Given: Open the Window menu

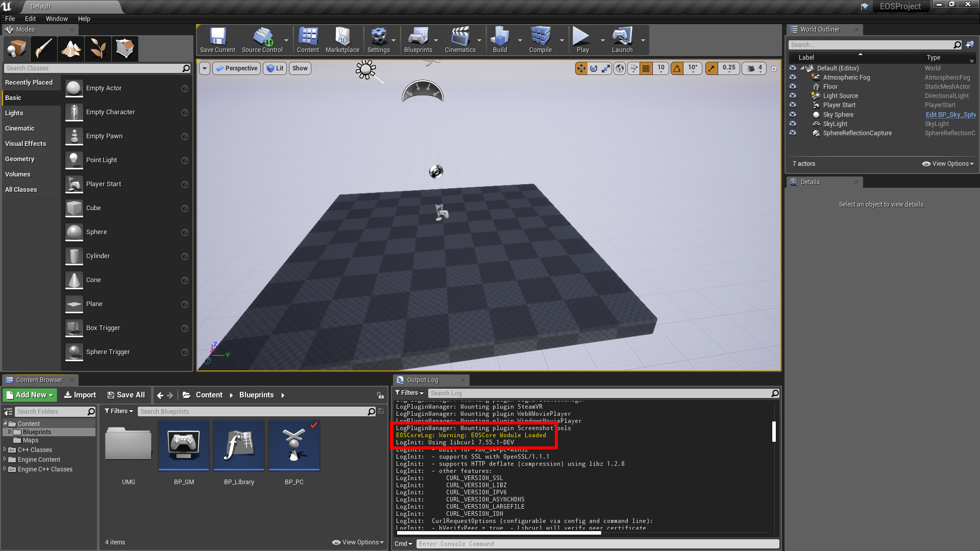Looking at the screenshot, I should pos(57,19).
